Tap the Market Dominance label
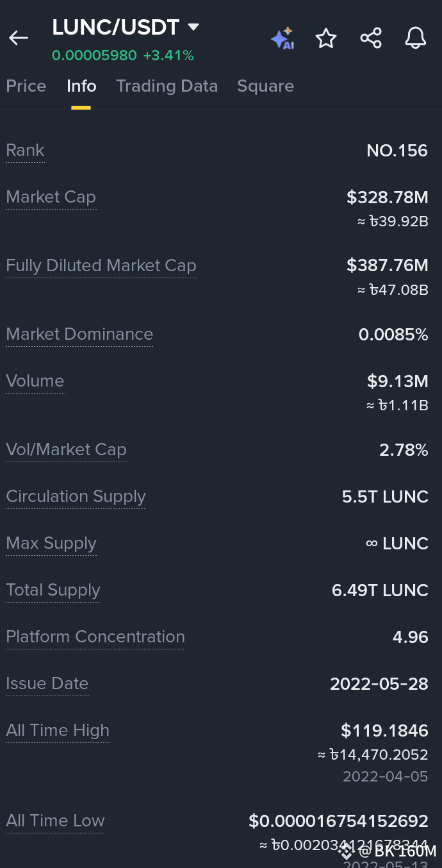The image size is (442, 868). (x=79, y=334)
